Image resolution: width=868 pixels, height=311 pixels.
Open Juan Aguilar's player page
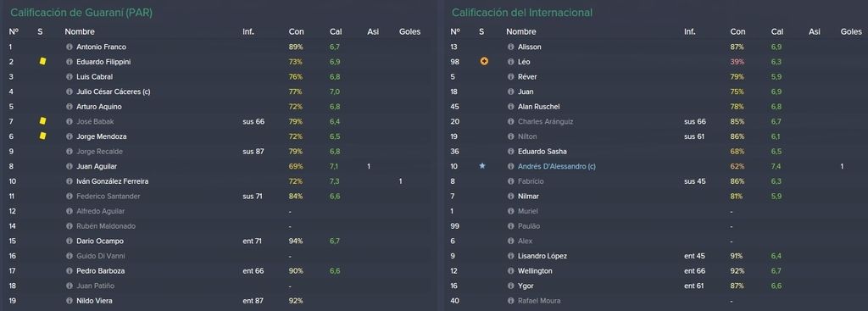pos(97,167)
